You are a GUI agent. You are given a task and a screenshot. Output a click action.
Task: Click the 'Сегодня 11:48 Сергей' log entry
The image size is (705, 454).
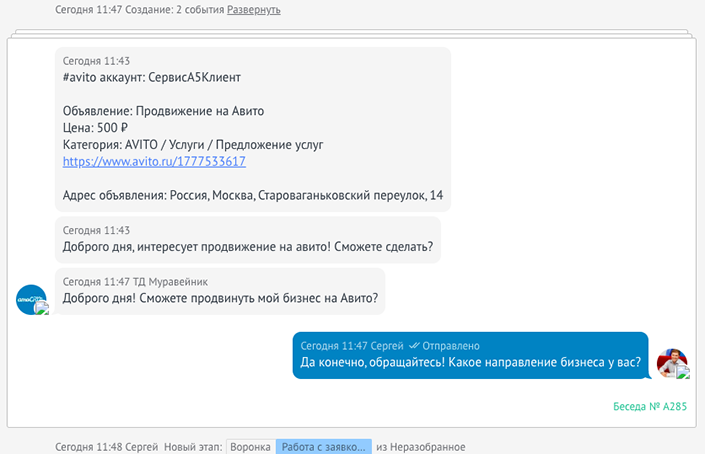pos(107,447)
